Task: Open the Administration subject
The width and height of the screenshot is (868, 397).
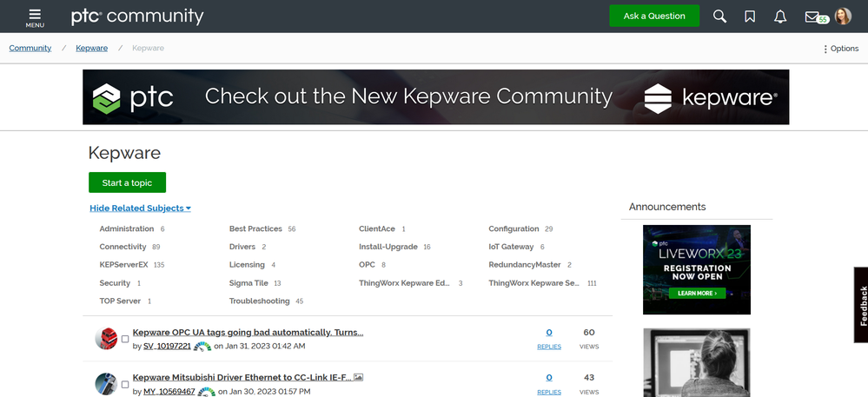Action: [x=127, y=228]
